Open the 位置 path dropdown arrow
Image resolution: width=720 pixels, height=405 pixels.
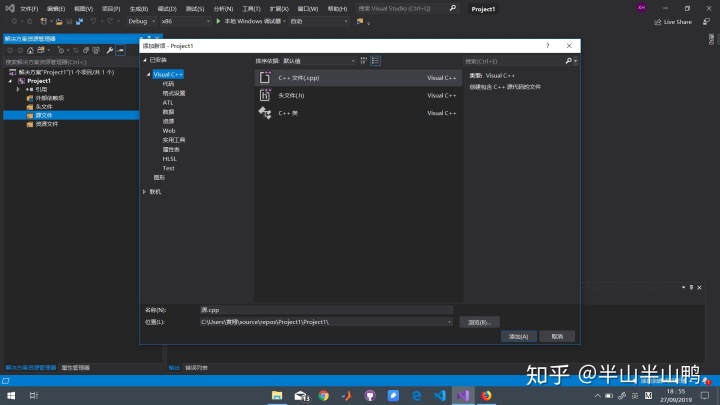point(449,322)
